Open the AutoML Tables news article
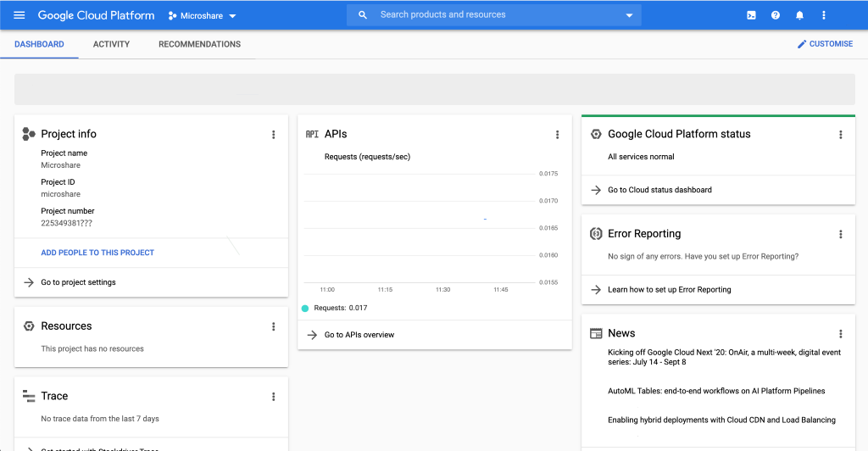The image size is (868, 451). [x=716, y=391]
